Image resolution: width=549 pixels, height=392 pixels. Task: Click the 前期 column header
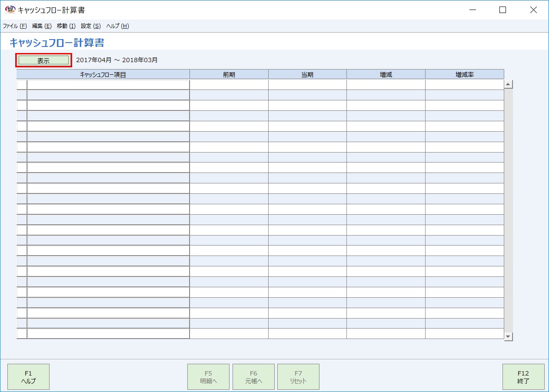[229, 75]
